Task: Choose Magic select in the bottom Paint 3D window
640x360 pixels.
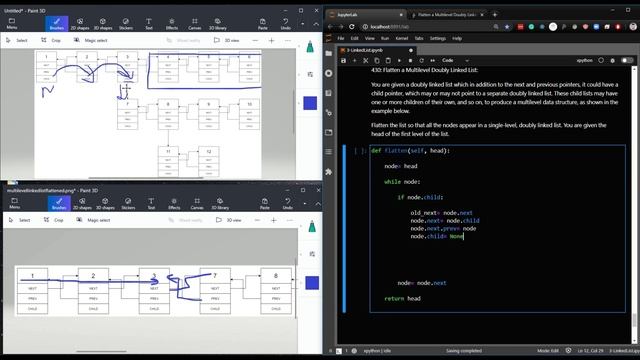Action: click(x=93, y=220)
